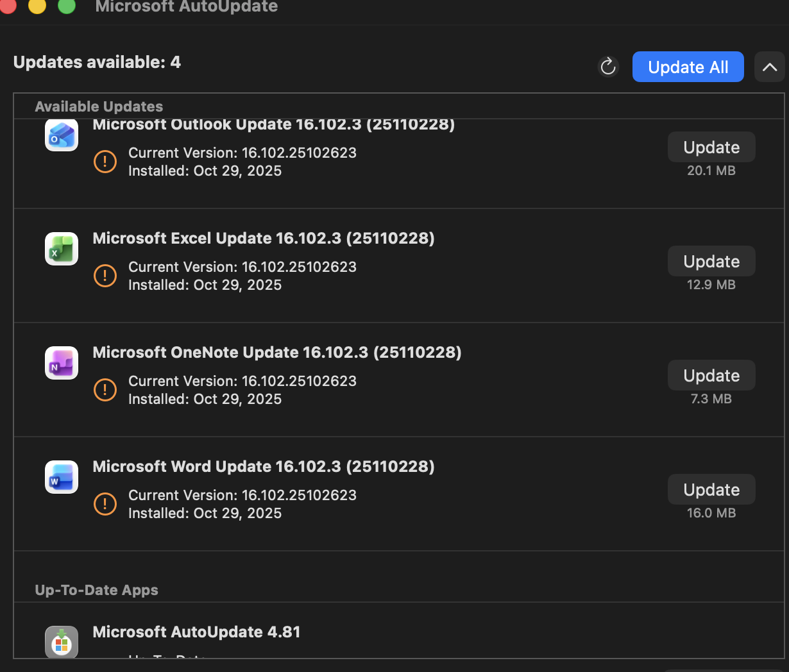This screenshot has height=672, width=789.
Task: Click the warning icon in OneNote row
Action: coord(105,390)
